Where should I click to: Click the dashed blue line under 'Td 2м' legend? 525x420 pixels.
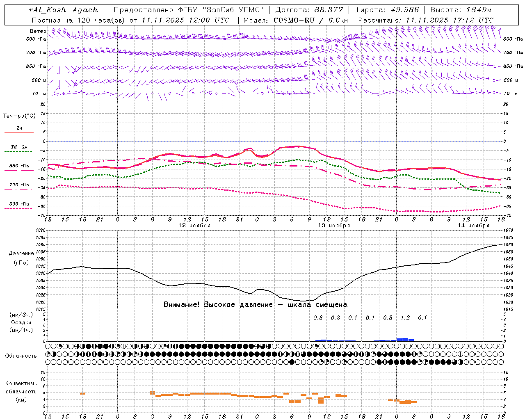[19, 152]
